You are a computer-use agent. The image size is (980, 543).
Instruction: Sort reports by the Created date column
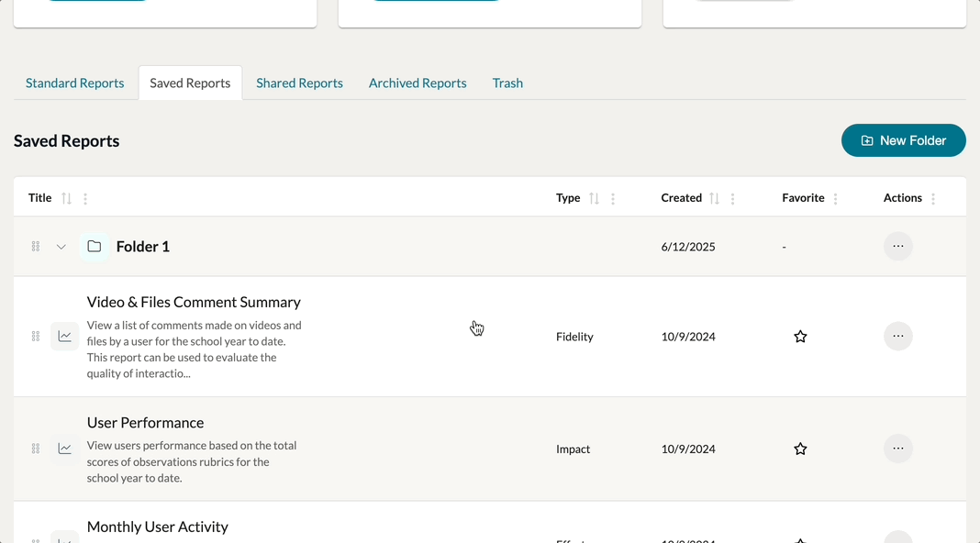point(714,198)
